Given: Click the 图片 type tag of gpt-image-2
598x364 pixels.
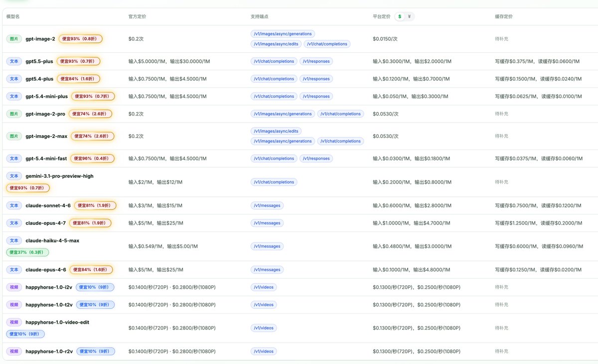Looking at the screenshot, I should pos(14,39).
